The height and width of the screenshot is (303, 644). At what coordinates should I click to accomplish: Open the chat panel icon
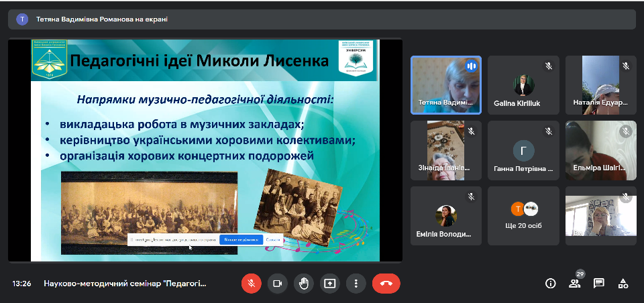tap(599, 284)
